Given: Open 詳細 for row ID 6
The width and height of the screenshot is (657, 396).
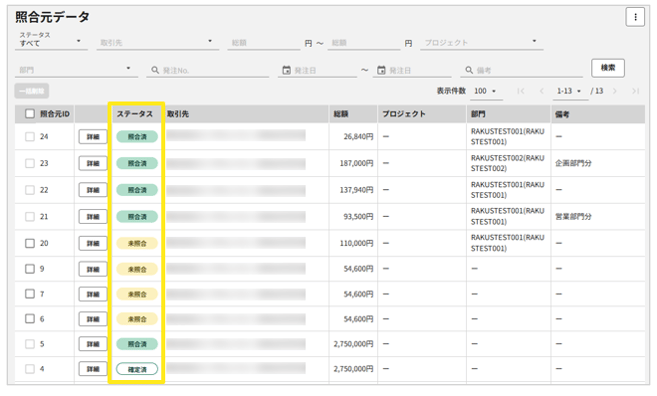Looking at the screenshot, I should pos(93,319).
